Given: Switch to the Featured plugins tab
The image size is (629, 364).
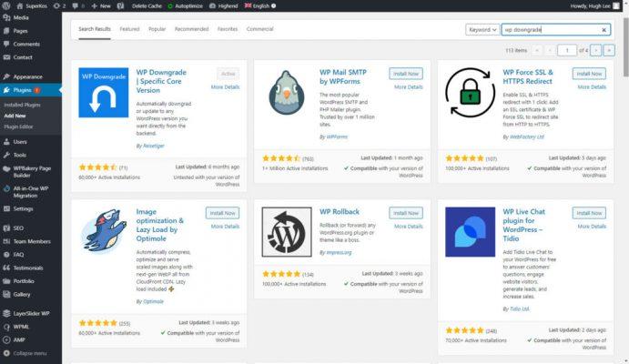Looking at the screenshot, I should pos(129,29).
